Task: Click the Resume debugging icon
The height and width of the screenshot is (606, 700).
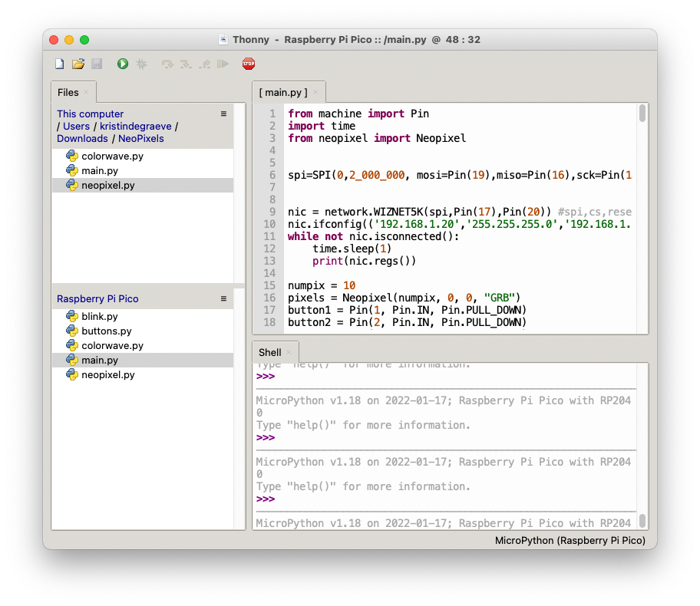Action: click(223, 64)
